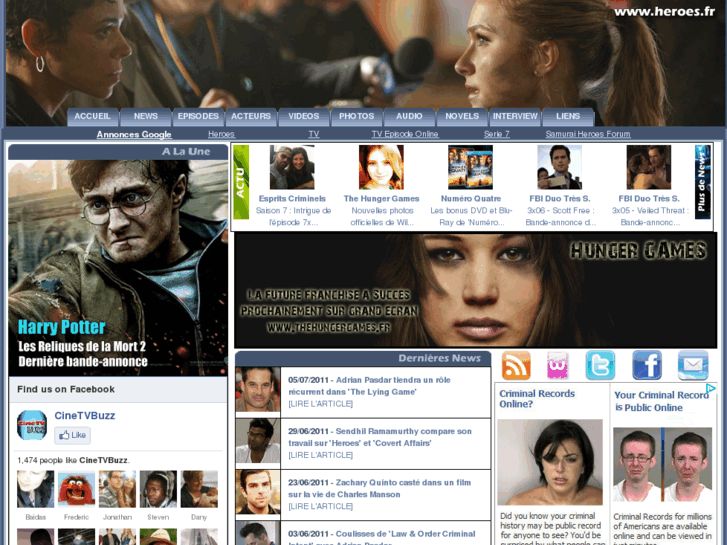Follow the Samurai Heroes Forum link
727x545 pixels.
click(588, 134)
